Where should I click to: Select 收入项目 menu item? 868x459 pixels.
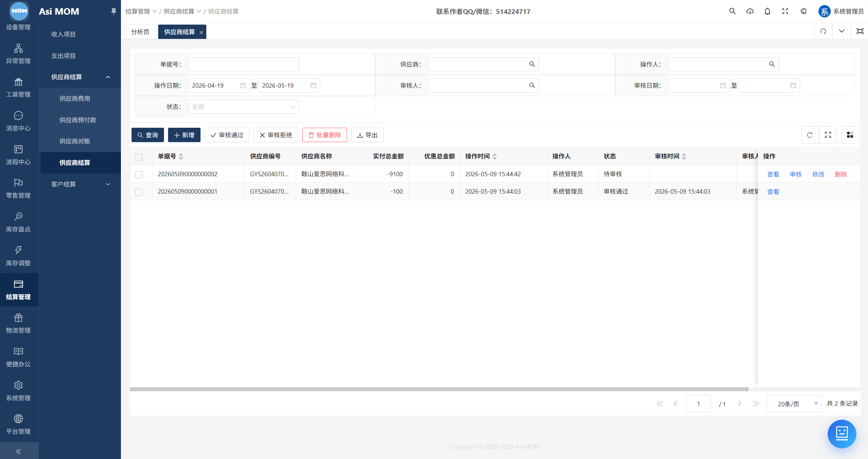point(80,34)
